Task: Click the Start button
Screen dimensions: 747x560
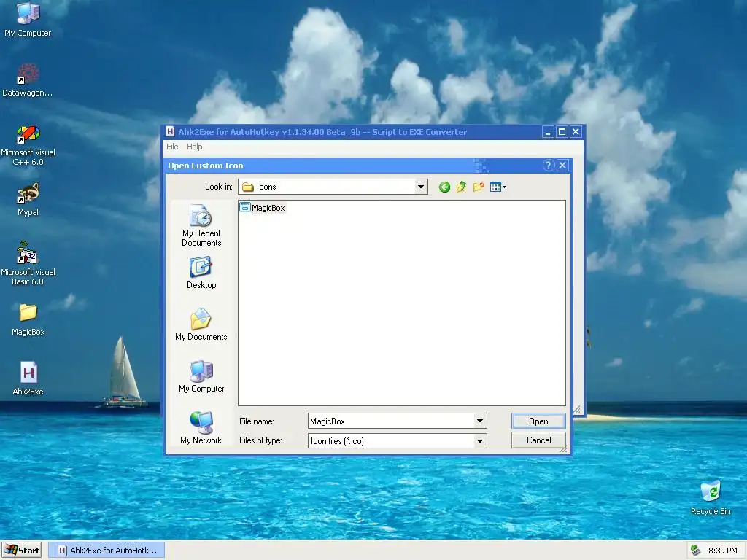Action: point(21,550)
